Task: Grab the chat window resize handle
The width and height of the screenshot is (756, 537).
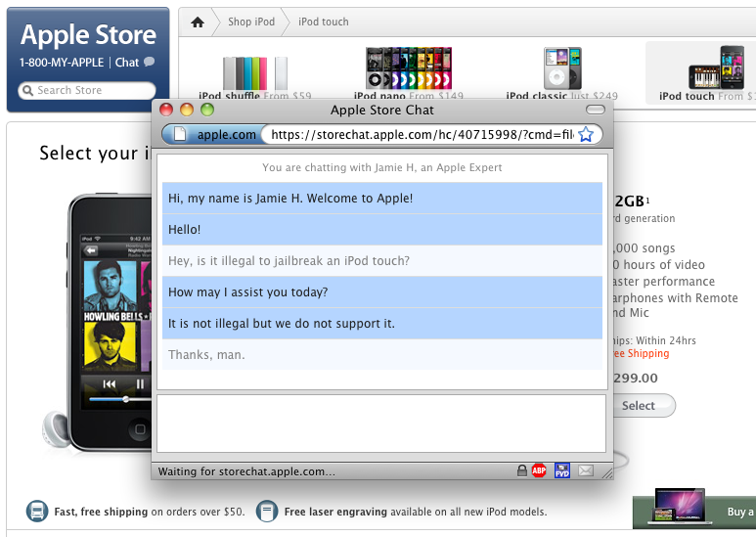Action: [607, 473]
